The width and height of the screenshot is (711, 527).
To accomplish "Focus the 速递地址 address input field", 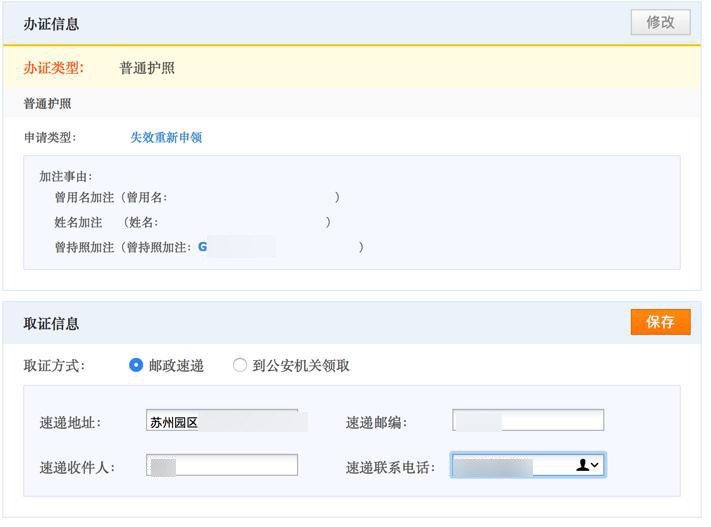I will click(222, 422).
